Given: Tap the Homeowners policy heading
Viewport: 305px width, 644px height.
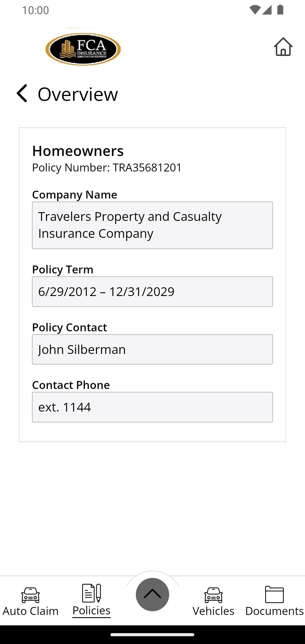Looking at the screenshot, I should 78,151.
